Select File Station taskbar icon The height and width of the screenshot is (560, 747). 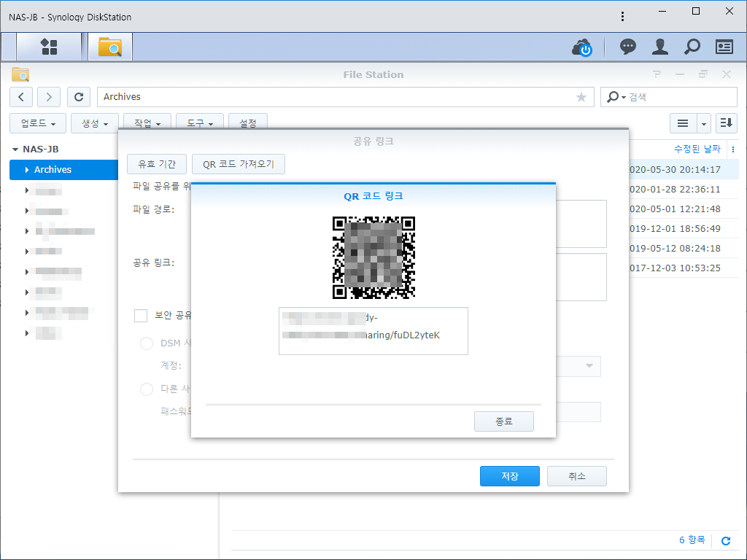pyautogui.click(x=110, y=47)
